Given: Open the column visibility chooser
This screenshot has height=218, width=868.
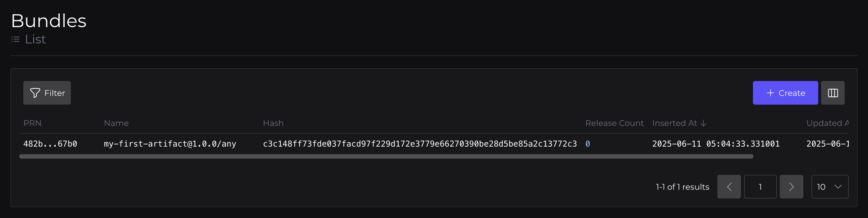Looking at the screenshot, I should [833, 93].
